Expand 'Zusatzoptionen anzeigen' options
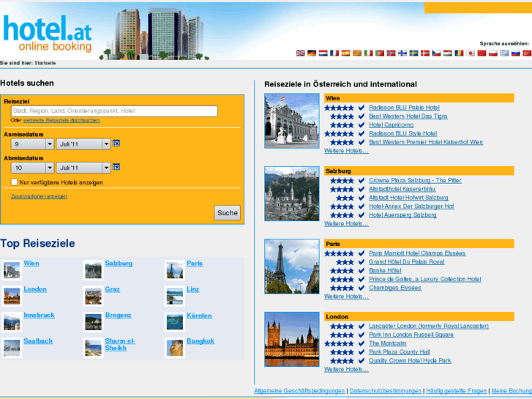 [39, 196]
